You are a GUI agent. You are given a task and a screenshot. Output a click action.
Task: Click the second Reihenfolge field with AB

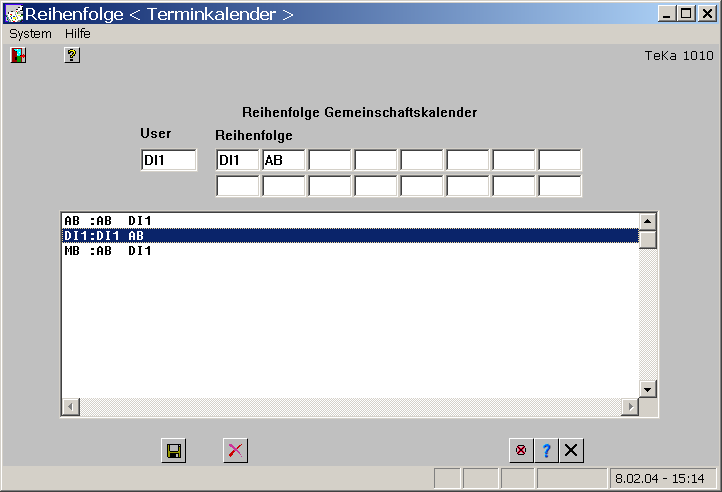click(283, 160)
